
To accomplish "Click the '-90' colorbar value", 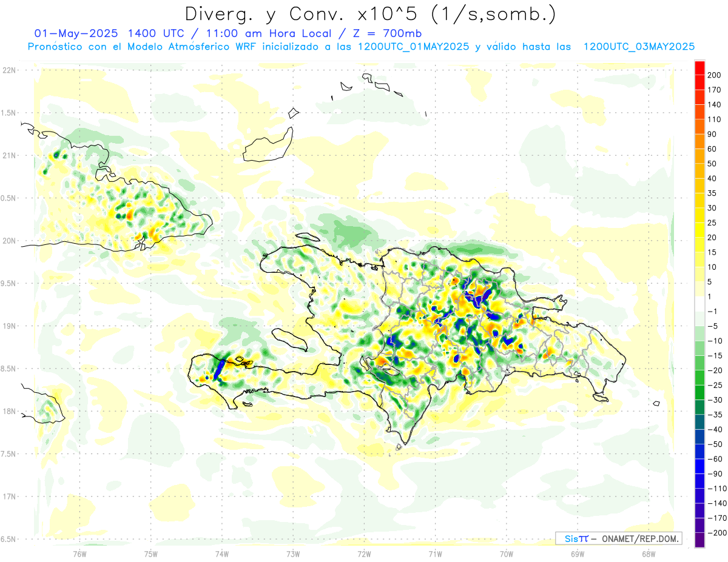I will 716,473.
